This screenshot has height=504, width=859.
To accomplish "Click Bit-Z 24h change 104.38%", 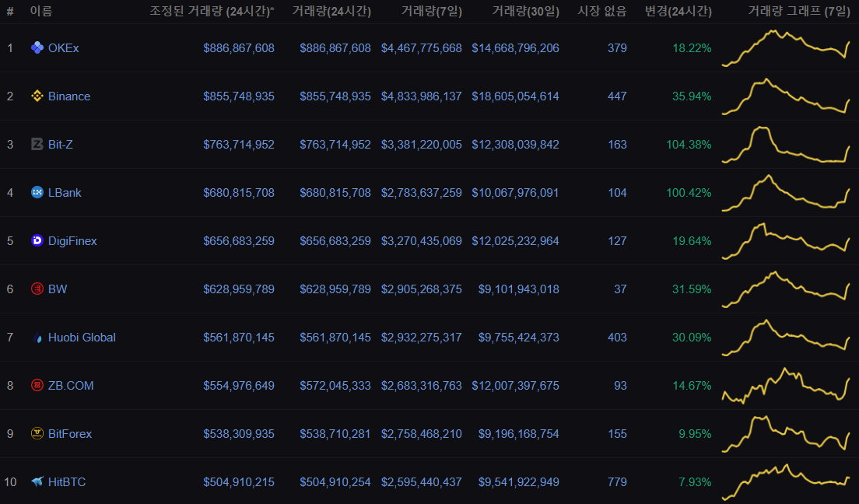I will (x=689, y=145).
